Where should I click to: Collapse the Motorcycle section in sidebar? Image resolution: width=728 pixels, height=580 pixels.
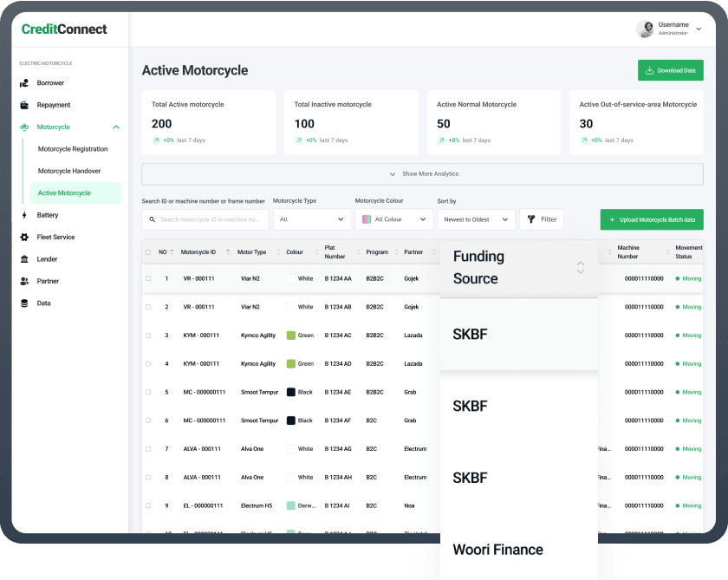click(116, 127)
